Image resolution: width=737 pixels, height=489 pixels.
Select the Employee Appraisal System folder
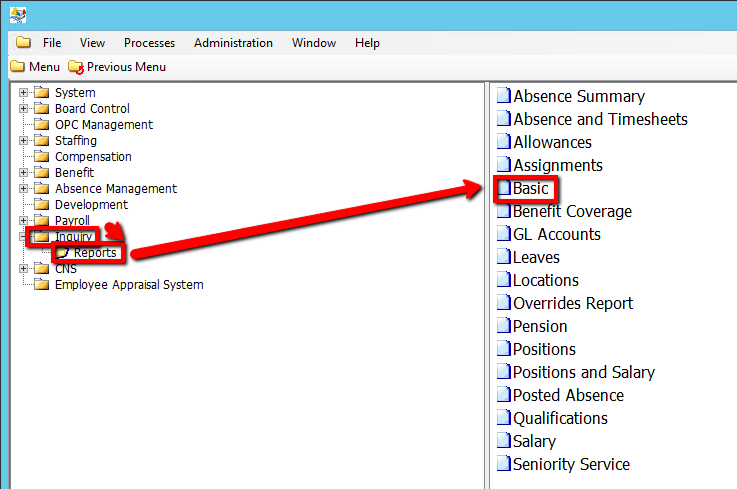[x=128, y=285]
